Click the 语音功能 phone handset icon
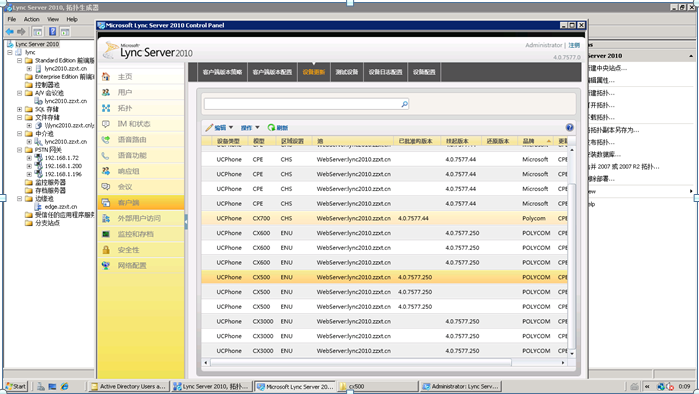 point(106,156)
